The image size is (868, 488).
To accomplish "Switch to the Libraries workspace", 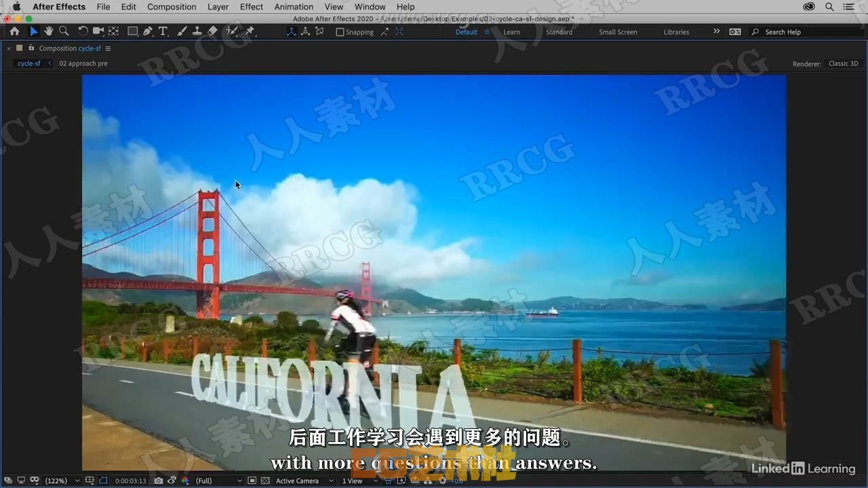I will coord(676,32).
